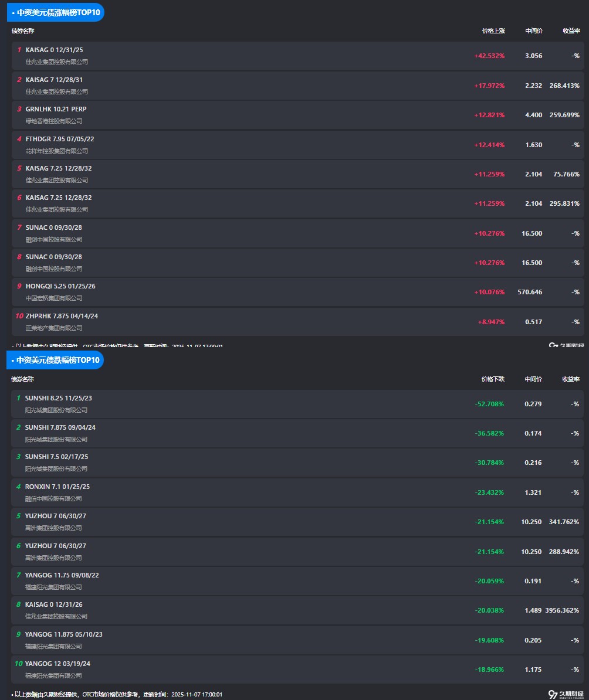The width and height of the screenshot is (589, 700).
Task: Select the 中资美元债跌幅榜TOP10 title tab
Action: click(55, 360)
